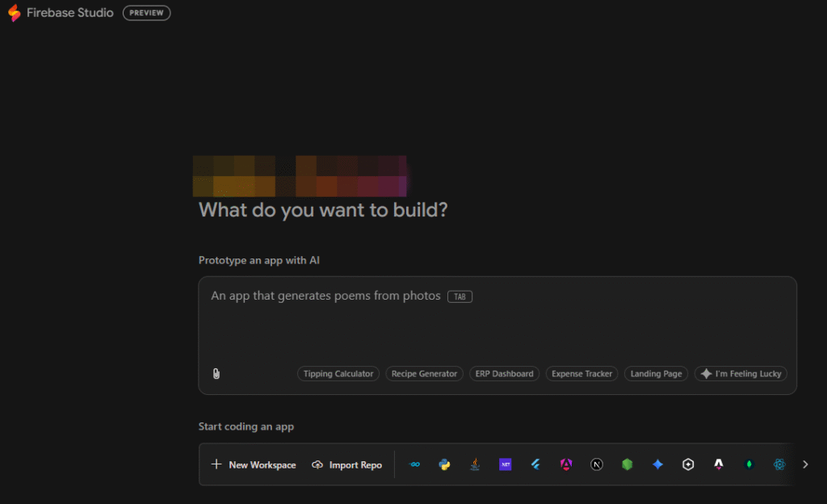Create a New Workspace
The width and height of the screenshot is (827, 504).
[254, 464]
